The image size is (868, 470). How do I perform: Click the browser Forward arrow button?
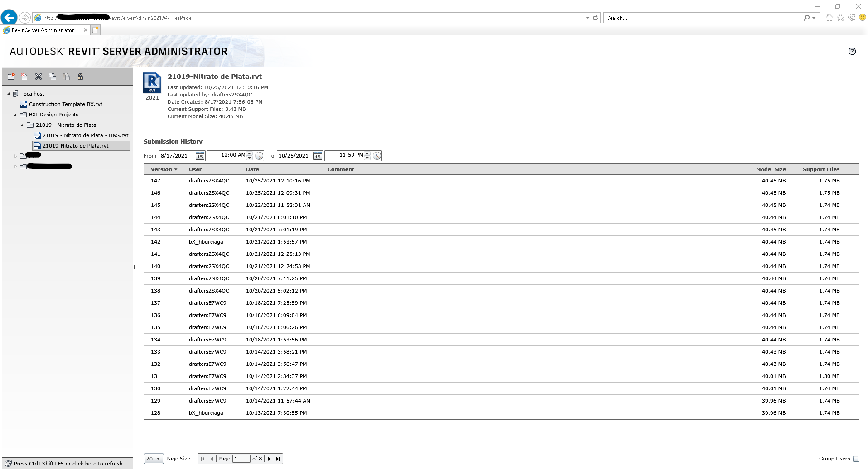25,18
